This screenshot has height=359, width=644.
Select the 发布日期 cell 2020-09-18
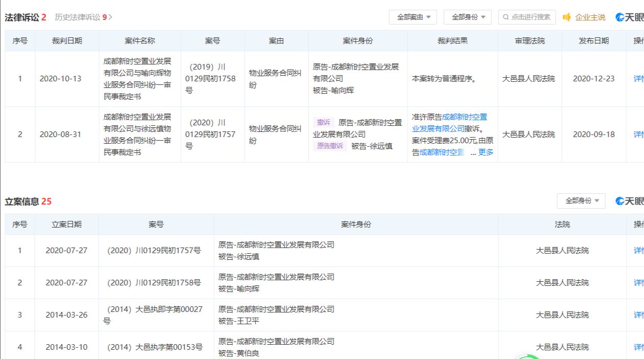tap(594, 134)
